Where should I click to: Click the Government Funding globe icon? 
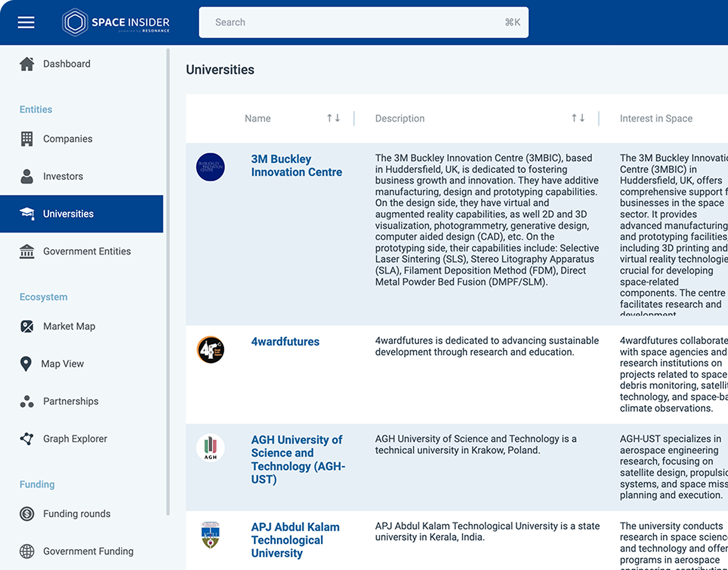pos(27,552)
